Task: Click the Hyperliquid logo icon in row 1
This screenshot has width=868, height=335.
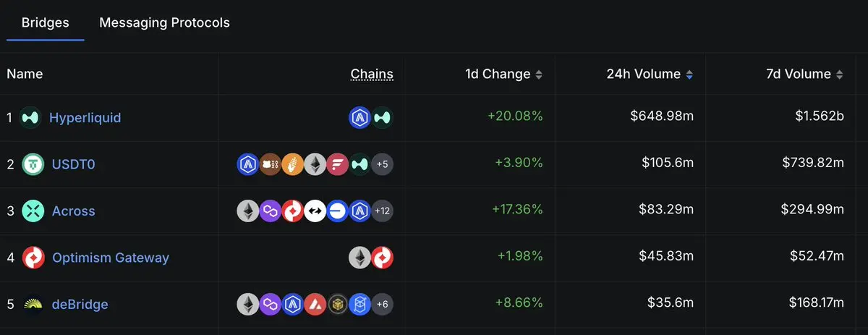Action: pos(30,117)
